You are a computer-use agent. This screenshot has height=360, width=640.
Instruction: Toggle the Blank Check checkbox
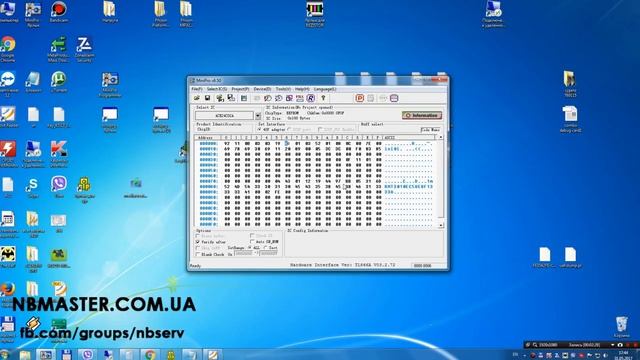click(198, 254)
